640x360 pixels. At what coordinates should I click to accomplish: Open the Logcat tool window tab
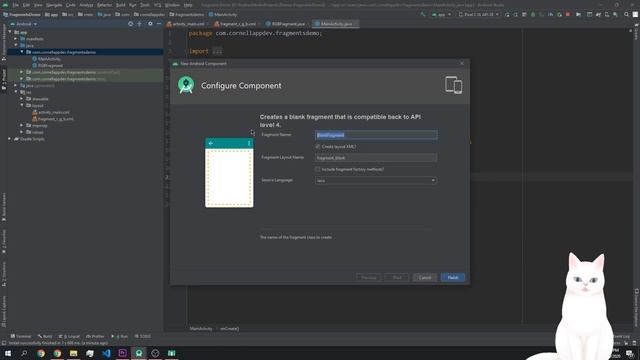point(69,336)
